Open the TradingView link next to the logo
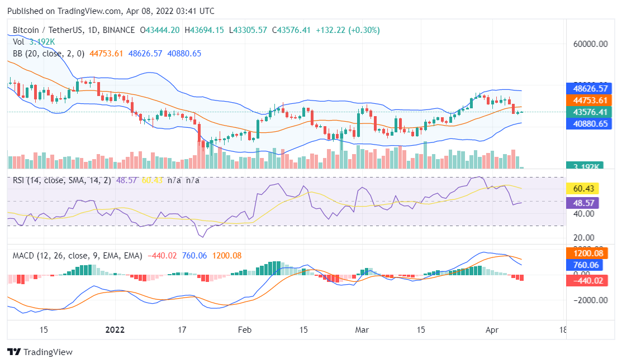 pos(49,352)
